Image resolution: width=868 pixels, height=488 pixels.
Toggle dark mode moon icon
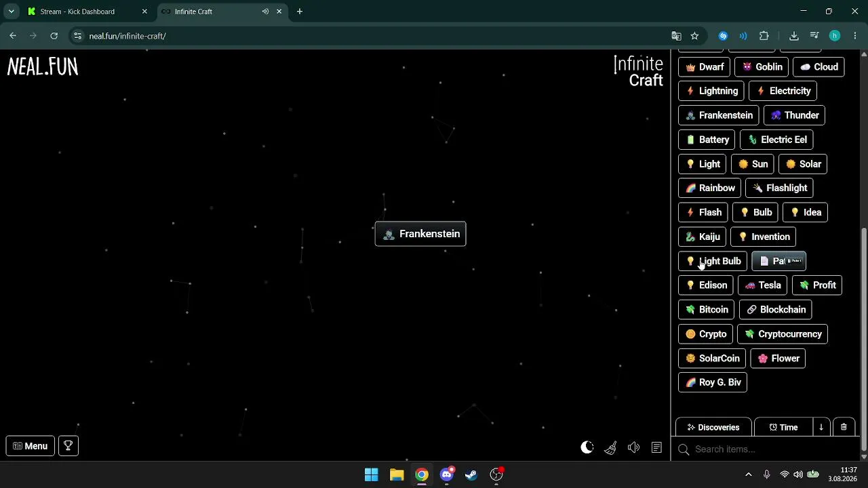pyautogui.click(x=587, y=447)
